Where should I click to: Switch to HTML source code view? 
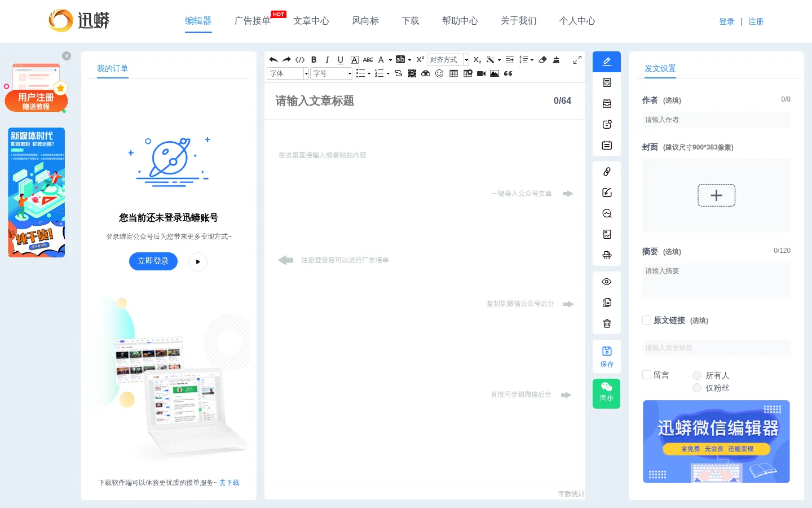(x=300, y=60)
